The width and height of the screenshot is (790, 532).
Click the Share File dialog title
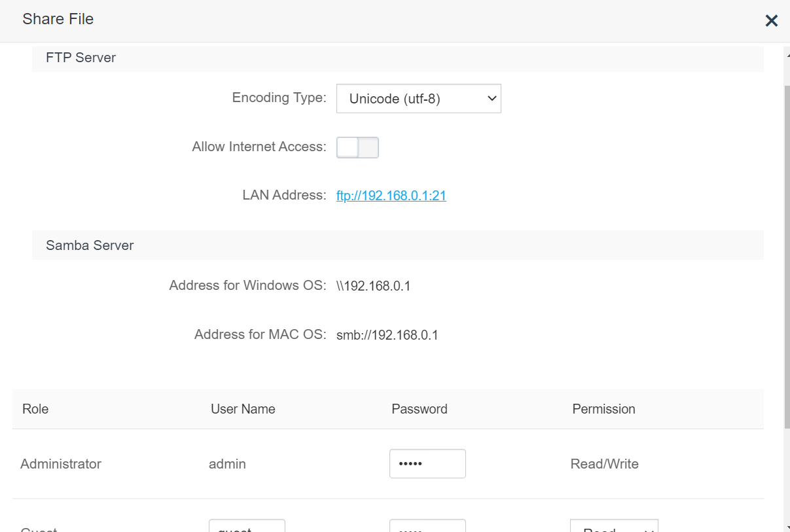tap(58, 19)
